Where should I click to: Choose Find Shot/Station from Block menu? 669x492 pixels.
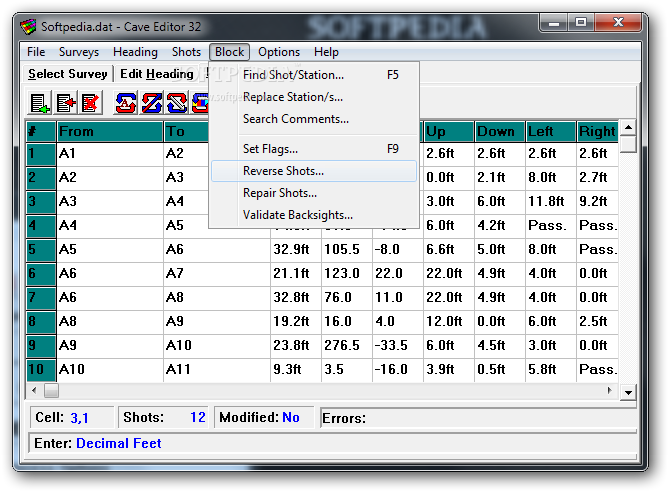tap(314, 75)
